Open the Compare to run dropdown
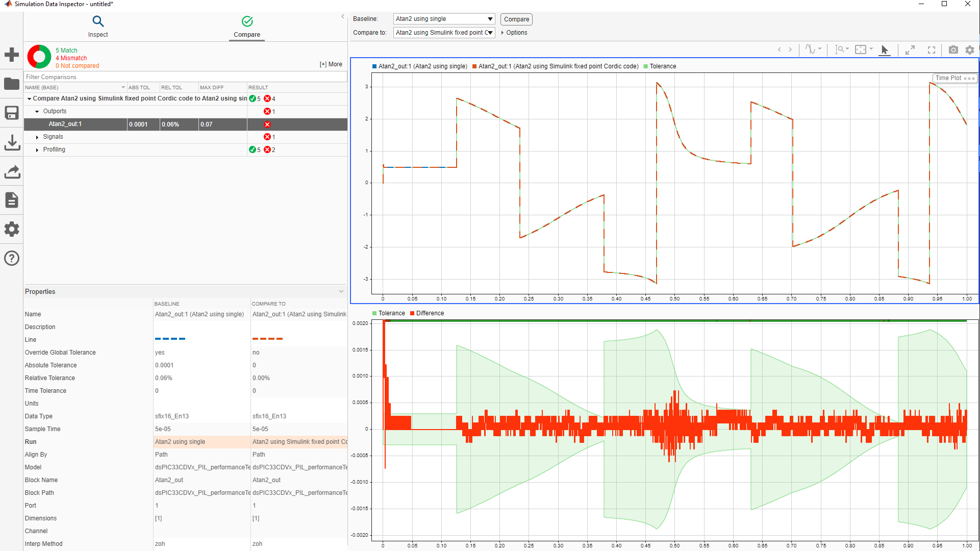This screenshot has width=980, height=551. click(444, 33)
